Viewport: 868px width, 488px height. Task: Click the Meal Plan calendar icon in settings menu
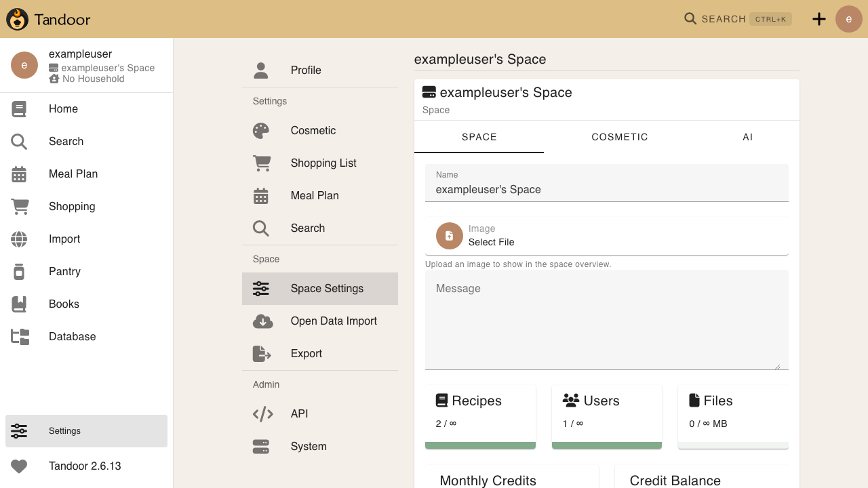[x=261, y=196]
